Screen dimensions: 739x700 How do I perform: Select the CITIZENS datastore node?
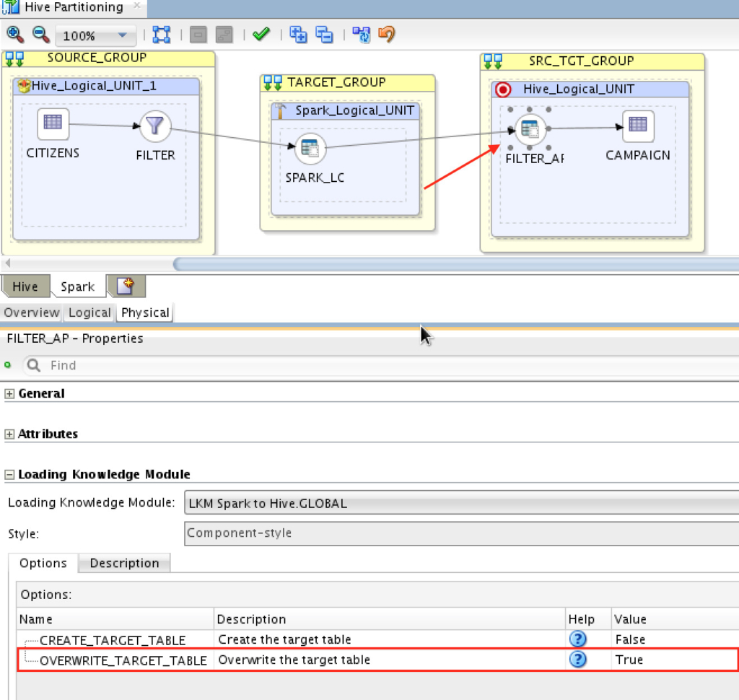pyautogui.click(x=53, y=123)
